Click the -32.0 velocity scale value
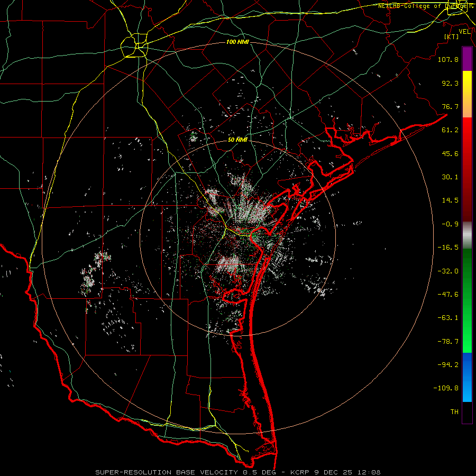Screen dimensions: 476x476 point(448,271)
